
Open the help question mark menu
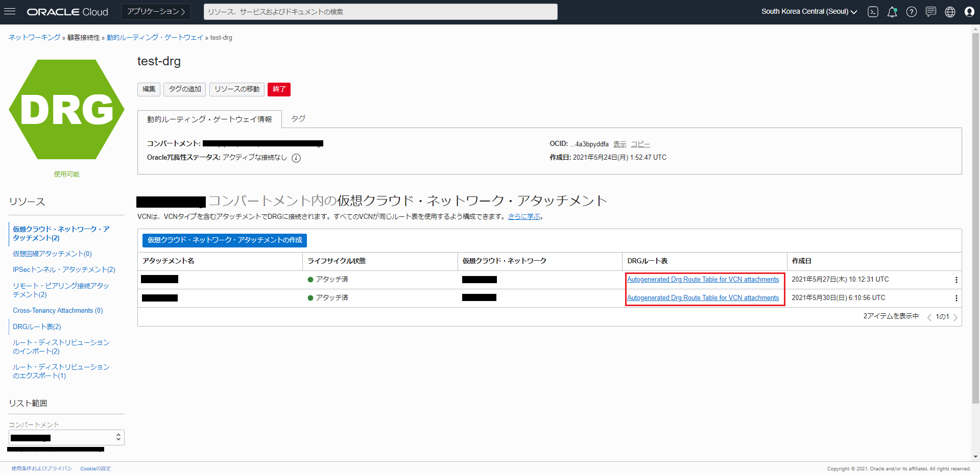click(912, 12)
